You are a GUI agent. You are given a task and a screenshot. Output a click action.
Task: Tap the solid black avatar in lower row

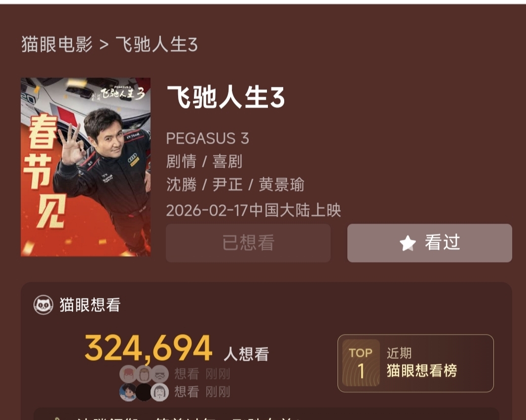pos(144,392)
